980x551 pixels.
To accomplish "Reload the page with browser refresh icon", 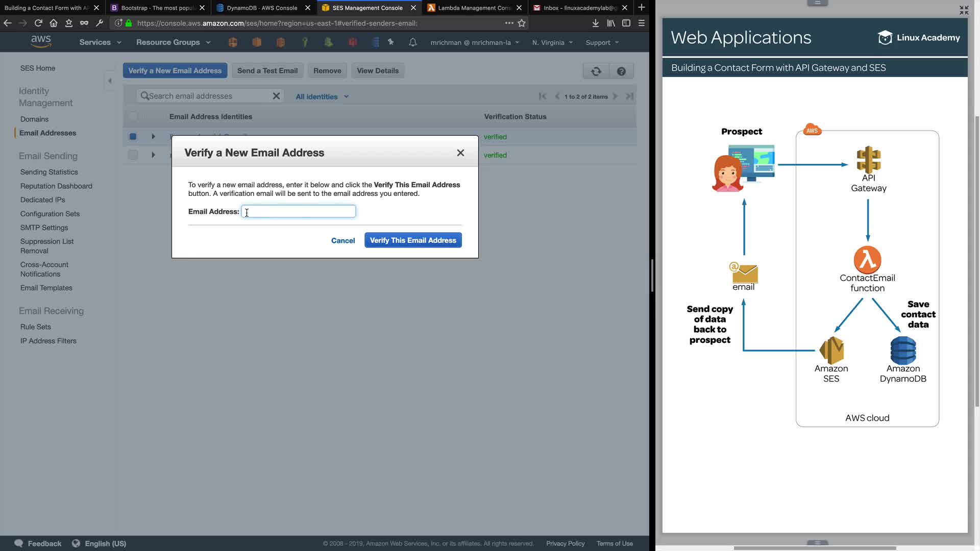I will click(38, 23).
